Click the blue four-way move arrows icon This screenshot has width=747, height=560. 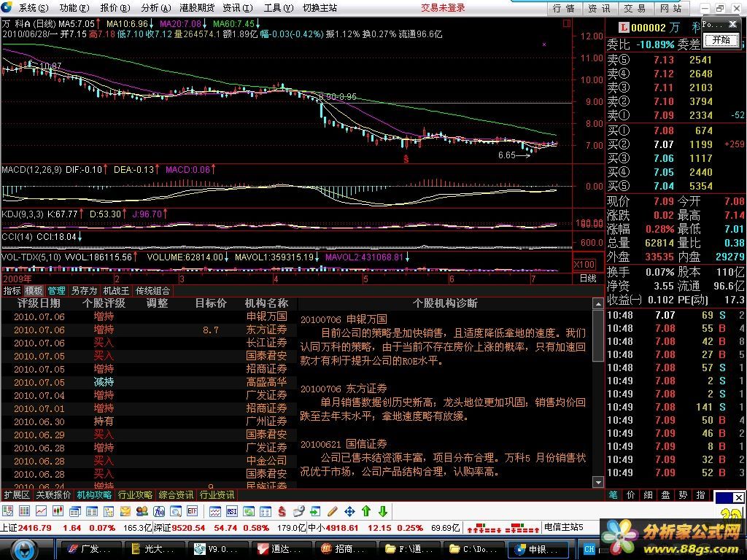click(x=349, y=511)
